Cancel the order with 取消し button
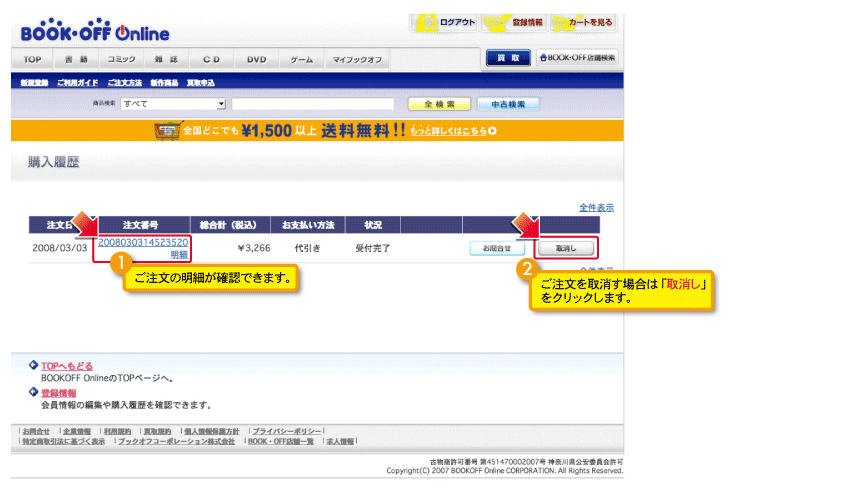Viewport: 851px width, 500px height. pos(566,248)
